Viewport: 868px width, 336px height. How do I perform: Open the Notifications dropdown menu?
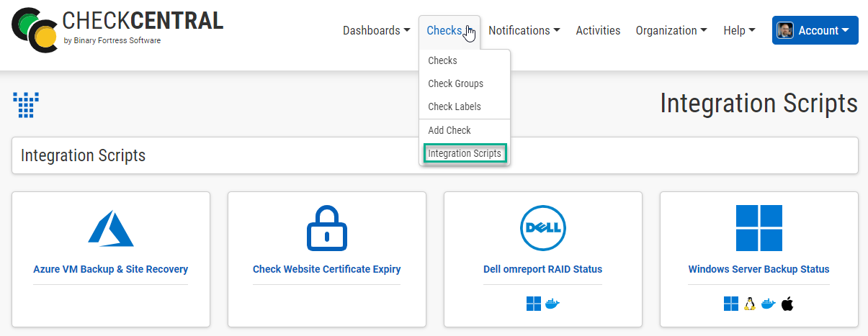point(524,30)
